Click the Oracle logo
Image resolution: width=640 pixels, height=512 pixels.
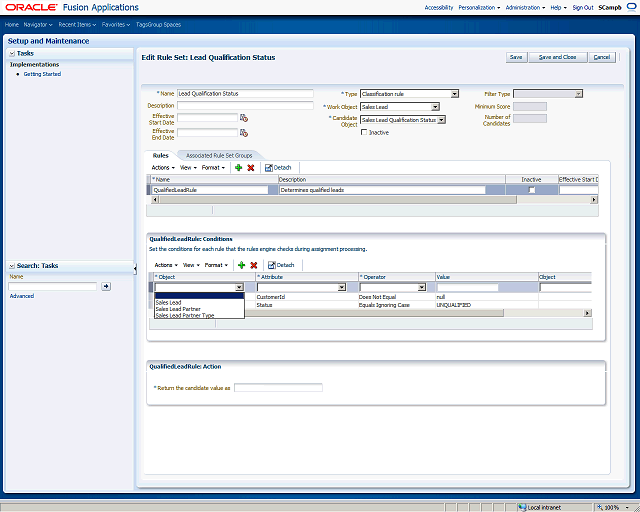pos(31,7)
